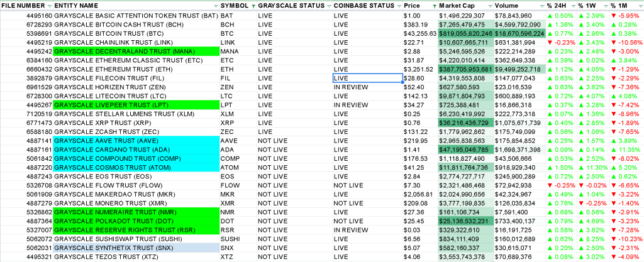The height and width of the screenshot is (262, 644).
Task: Select the Ethereum market cap $387,705,953,681
Action: coord(466,69)
